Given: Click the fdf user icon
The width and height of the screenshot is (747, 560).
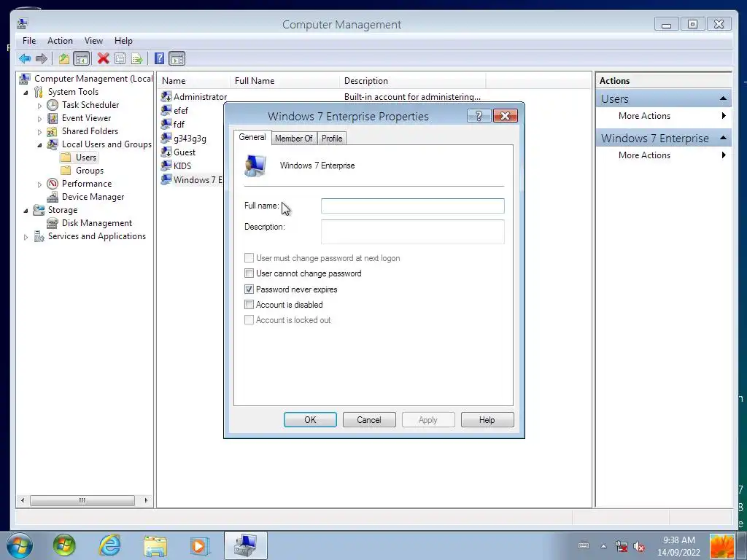Looking at the screenshot, I should click(x=166, y=124).
